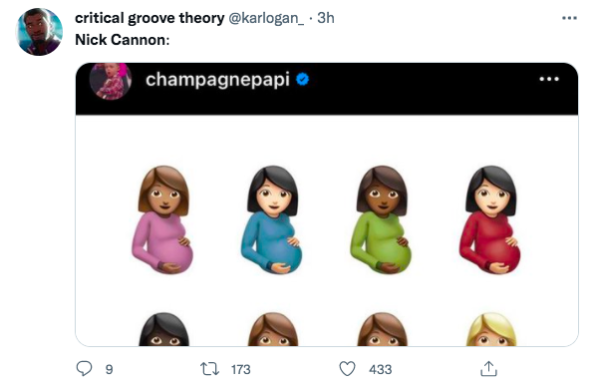595x391 pixels.
Task: Click the champagnepapi username
Action: coord(217,80)
